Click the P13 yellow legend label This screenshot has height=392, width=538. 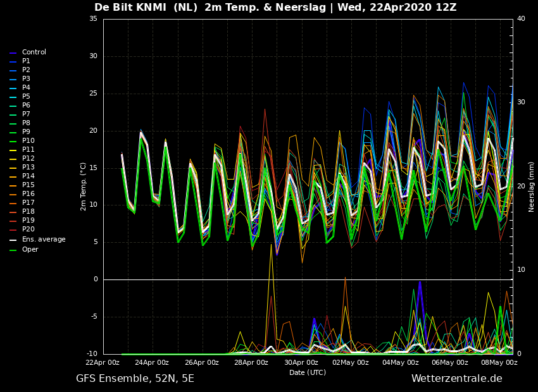click(28, 167)
